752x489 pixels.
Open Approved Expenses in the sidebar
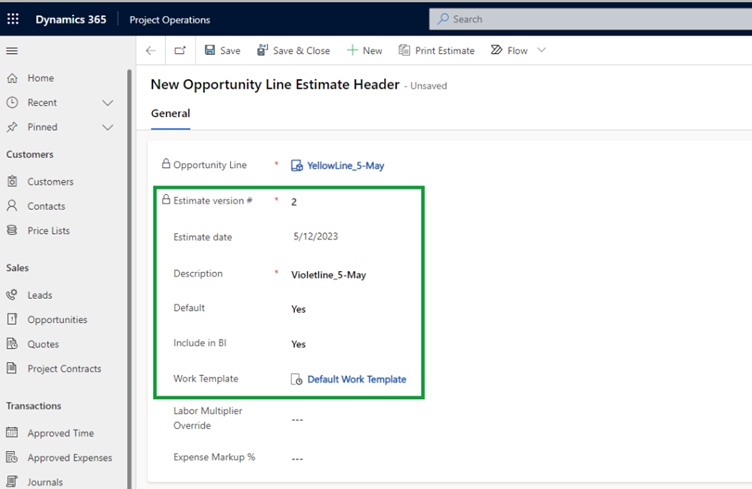pos(70,458)
